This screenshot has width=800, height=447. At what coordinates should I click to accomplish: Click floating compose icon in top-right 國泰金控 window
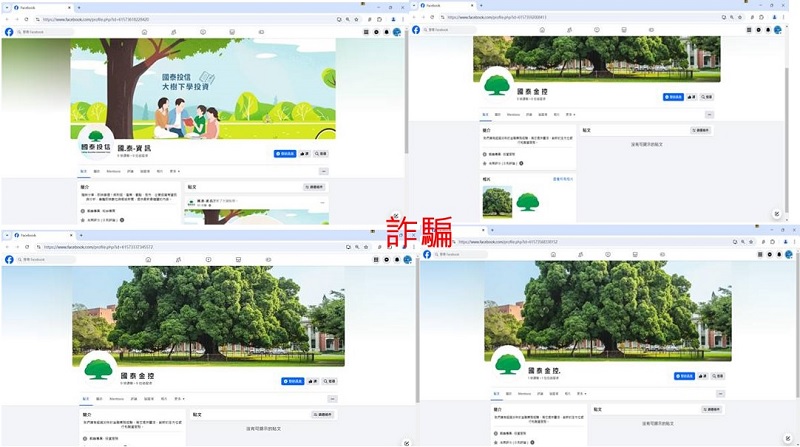click(777, 214)
